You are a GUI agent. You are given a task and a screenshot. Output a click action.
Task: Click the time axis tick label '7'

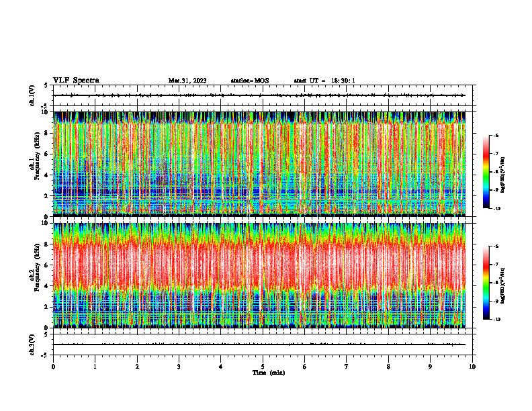[x=347, y=367]
